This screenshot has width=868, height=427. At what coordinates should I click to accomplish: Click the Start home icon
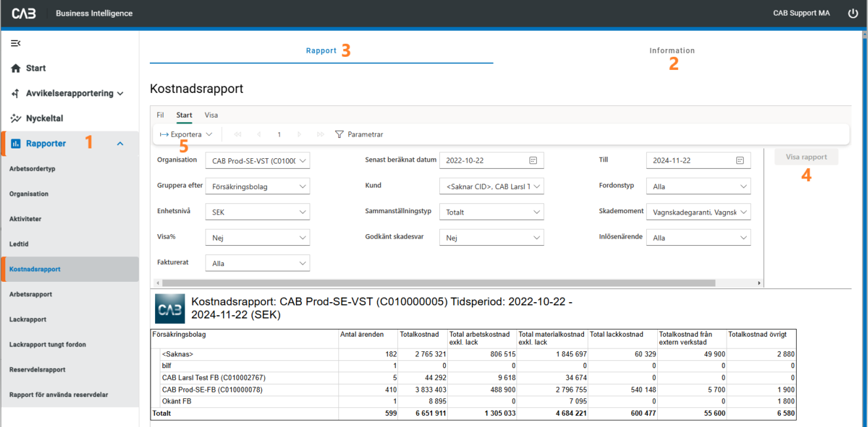(x=16, y=68)
